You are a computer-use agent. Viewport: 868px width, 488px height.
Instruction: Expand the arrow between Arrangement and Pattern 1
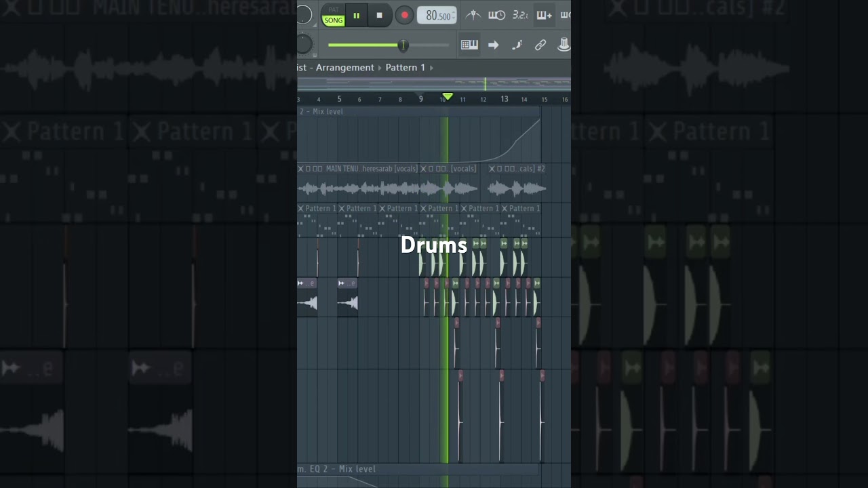pyautogui.click(x=380, y=68)
